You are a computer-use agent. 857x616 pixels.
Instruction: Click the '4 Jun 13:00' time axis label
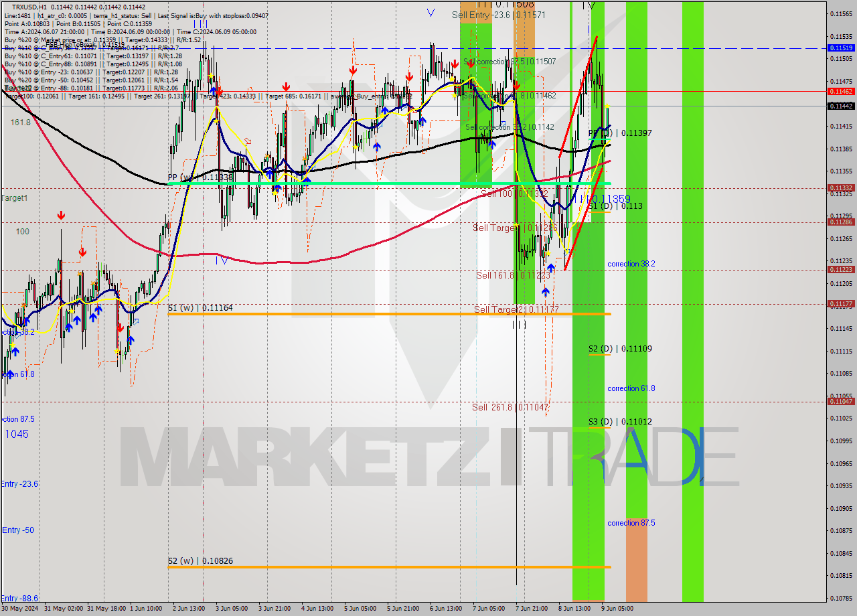317,609
